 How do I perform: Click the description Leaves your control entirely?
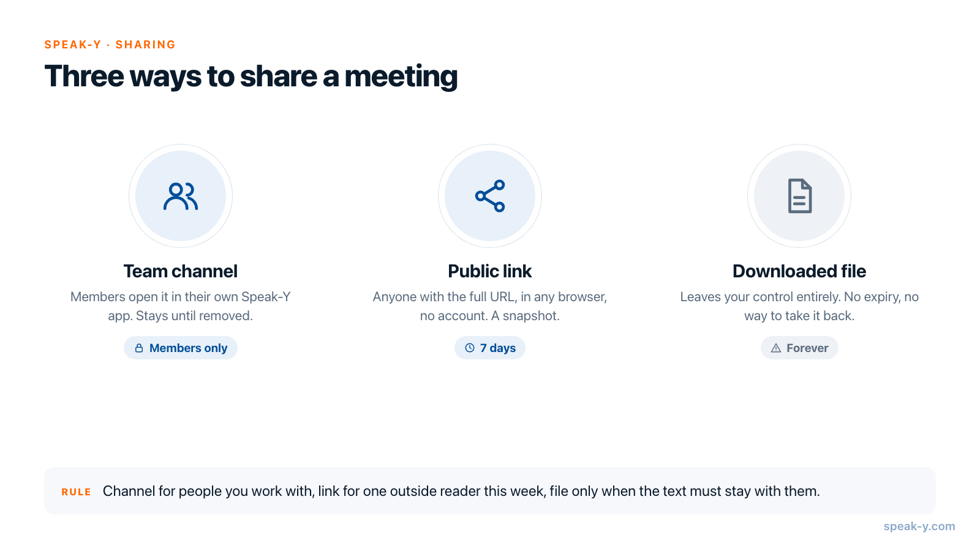coord(799,306)
